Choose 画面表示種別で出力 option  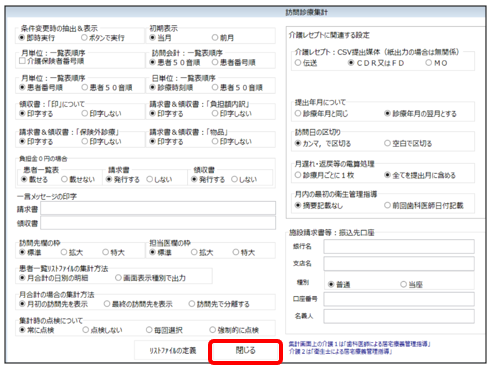click(118, 278)
